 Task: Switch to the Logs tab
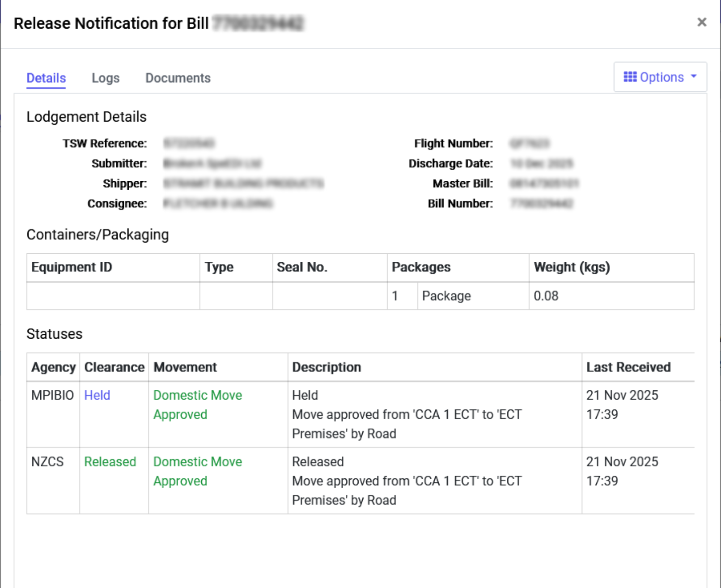[x=106, y=78]
